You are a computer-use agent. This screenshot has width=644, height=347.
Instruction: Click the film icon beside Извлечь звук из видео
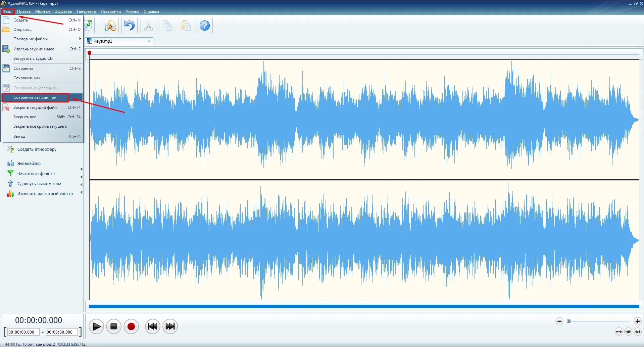tap(6, 49)
